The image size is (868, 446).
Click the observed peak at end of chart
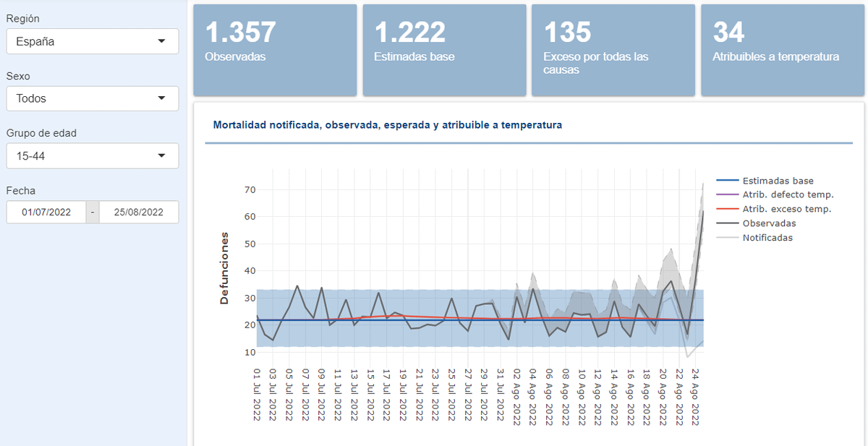[x=703, y=211]
